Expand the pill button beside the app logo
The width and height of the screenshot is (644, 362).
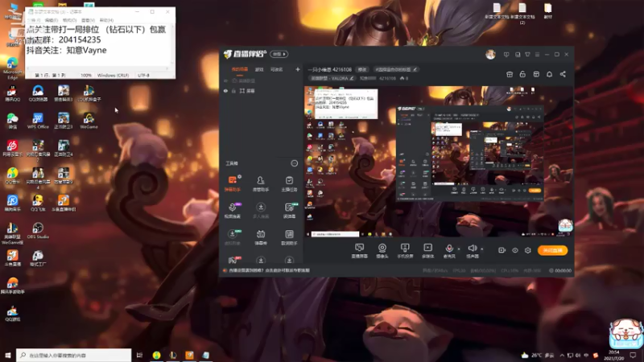click(x=279, y=54)
